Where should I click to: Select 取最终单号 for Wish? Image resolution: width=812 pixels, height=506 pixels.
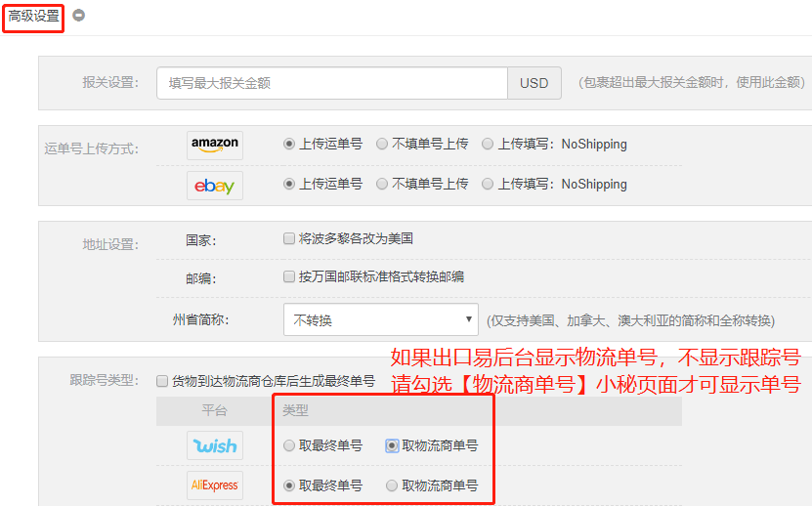289,445
